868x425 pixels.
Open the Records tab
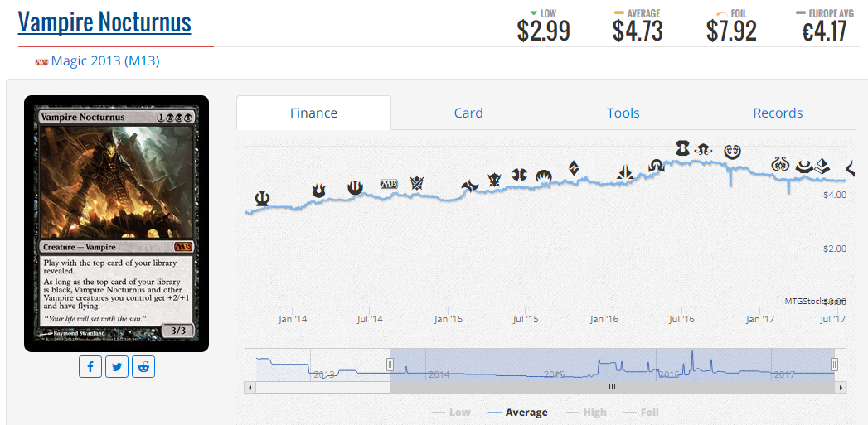click(x=777, y=113)
